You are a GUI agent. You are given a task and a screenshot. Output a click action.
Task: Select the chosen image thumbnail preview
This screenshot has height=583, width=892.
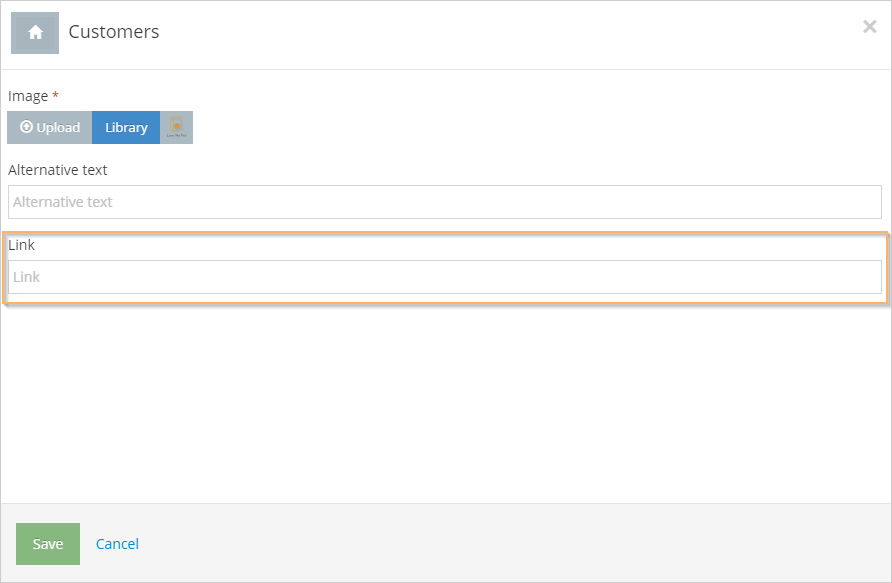point(176,127)
